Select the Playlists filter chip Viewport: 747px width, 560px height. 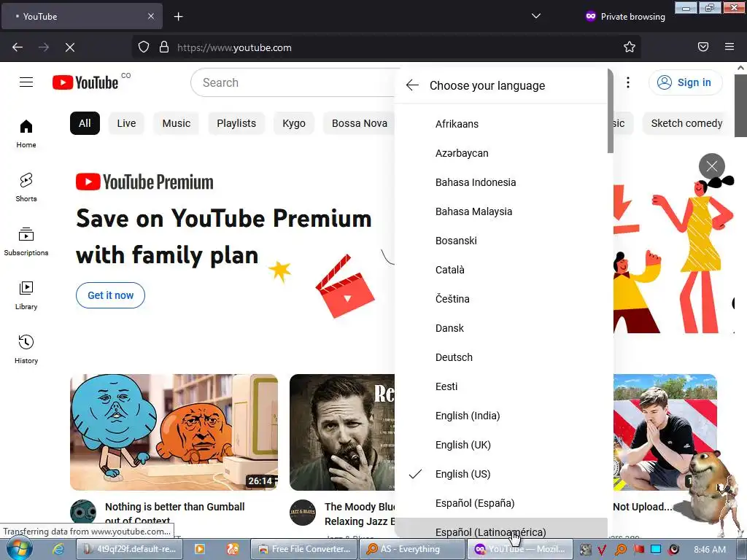click(x=236, y=123)
